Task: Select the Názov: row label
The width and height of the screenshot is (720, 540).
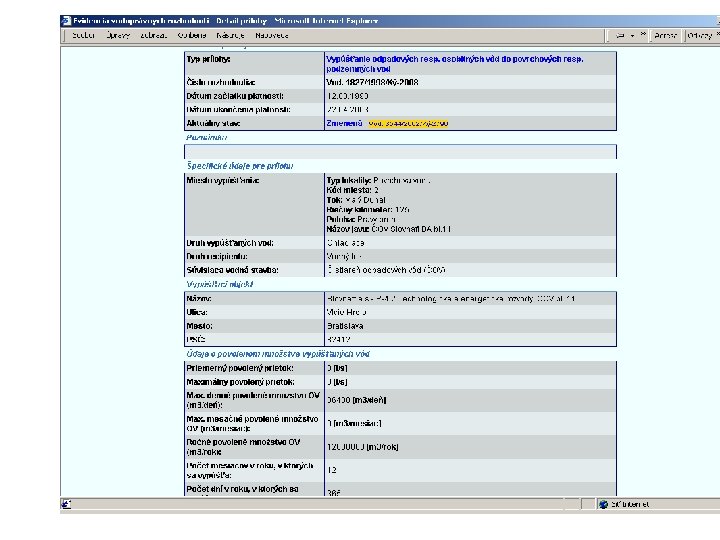Action: coord(199,298)
